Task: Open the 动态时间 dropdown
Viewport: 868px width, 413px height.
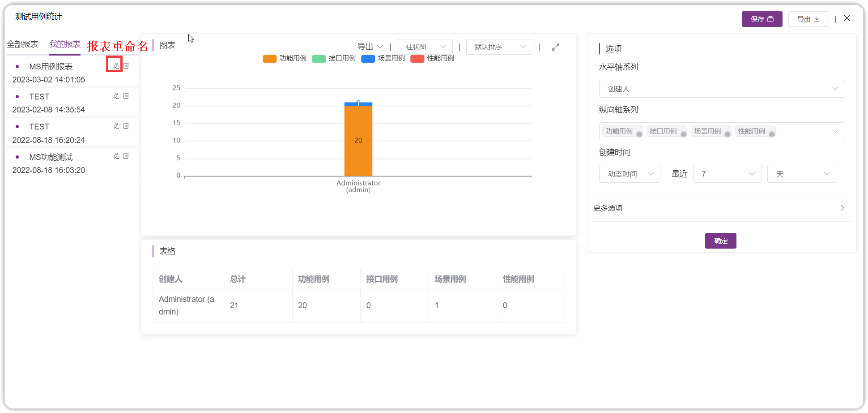Action: (630, 174)
